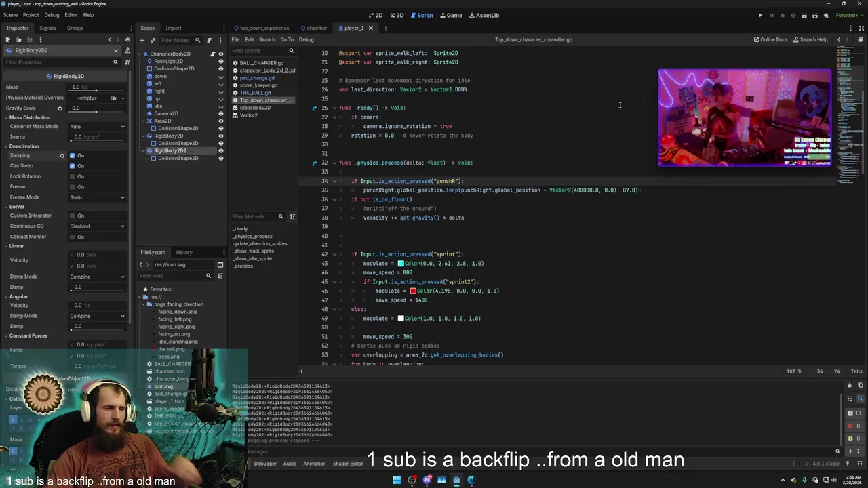This screenshot has height=488, width=868.
Task: Click the Search Help button
Action: 810,39
